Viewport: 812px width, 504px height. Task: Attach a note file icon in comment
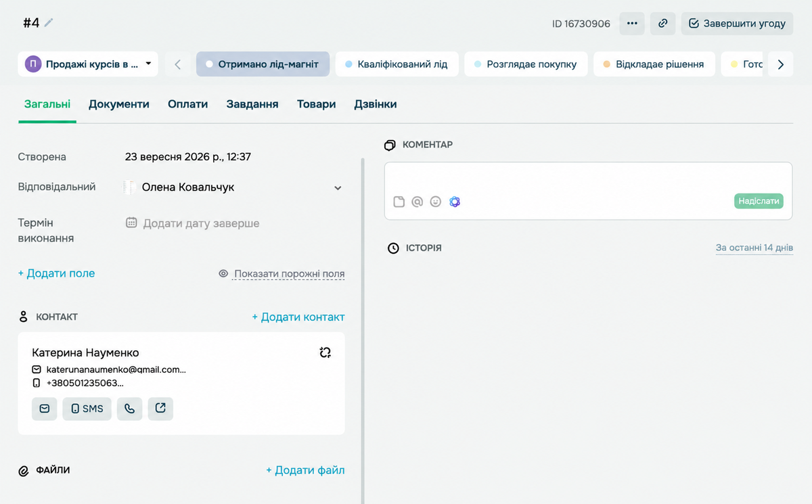click(399, 202)
